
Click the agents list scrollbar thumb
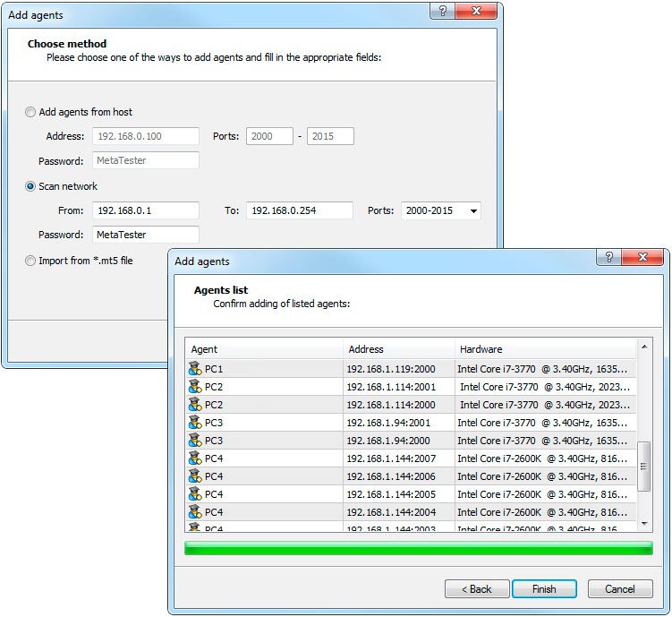643,466
